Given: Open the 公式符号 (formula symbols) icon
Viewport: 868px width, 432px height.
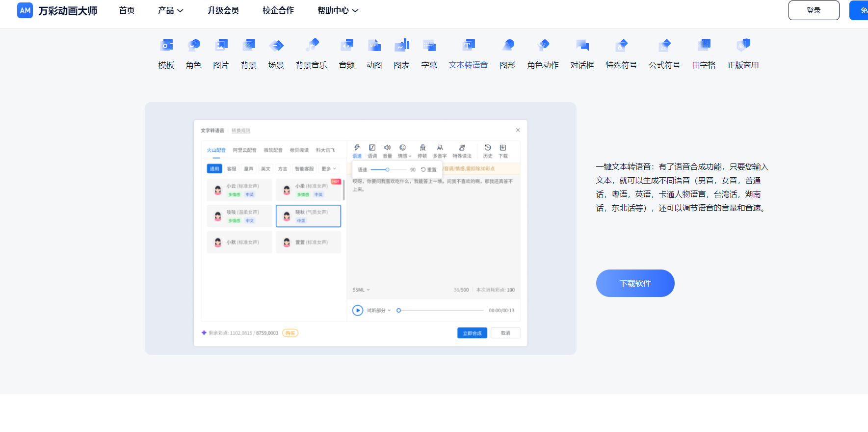Looking at the screenshot, I should (665, 46).
